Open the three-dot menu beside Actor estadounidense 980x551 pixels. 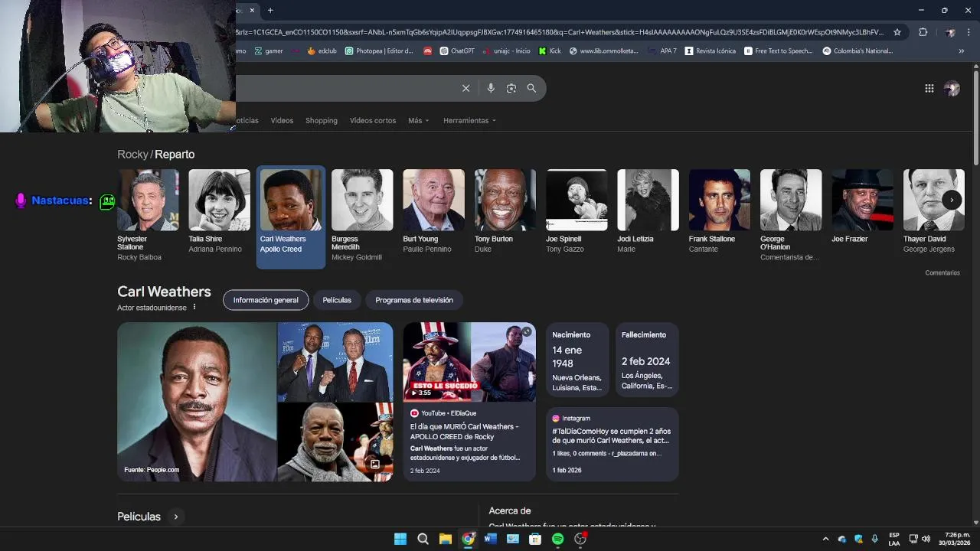(x=194, y=307)
